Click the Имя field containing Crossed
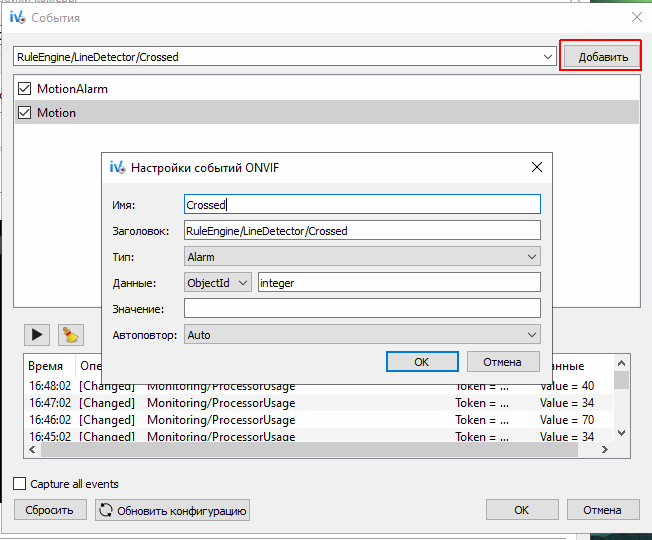652x540 pixels. coord(362,205)
